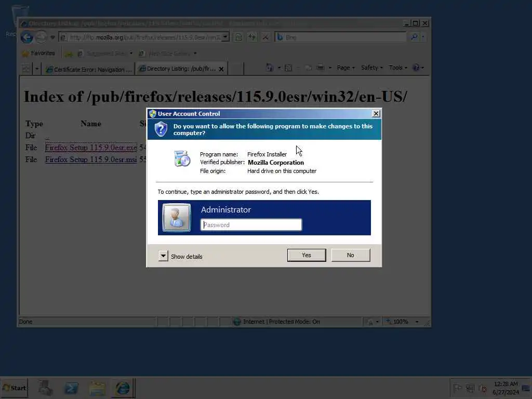Screen dimensions: 532x399
Task: Open Recent Pages dropdown in Internet Explorer
Action: (52, 37)
